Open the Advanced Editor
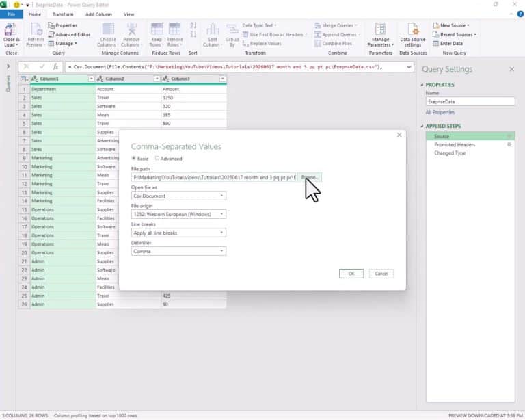The image size is (525, 420). 69,34
